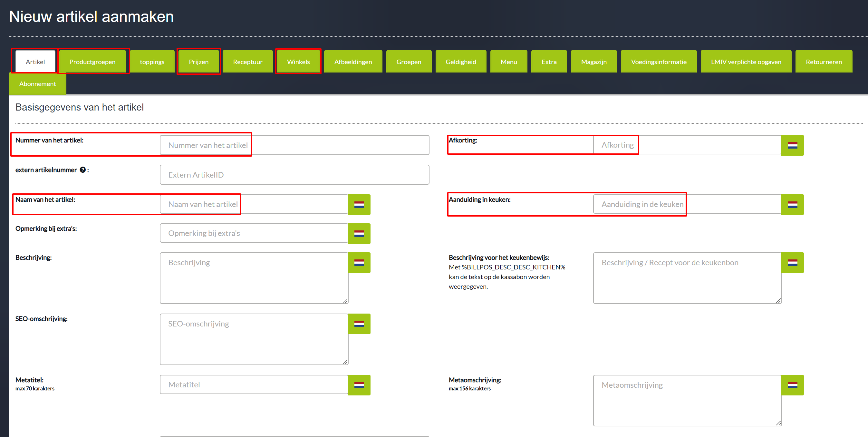Open the Retourneren tab
868x437 pixels.
point(824,62)
